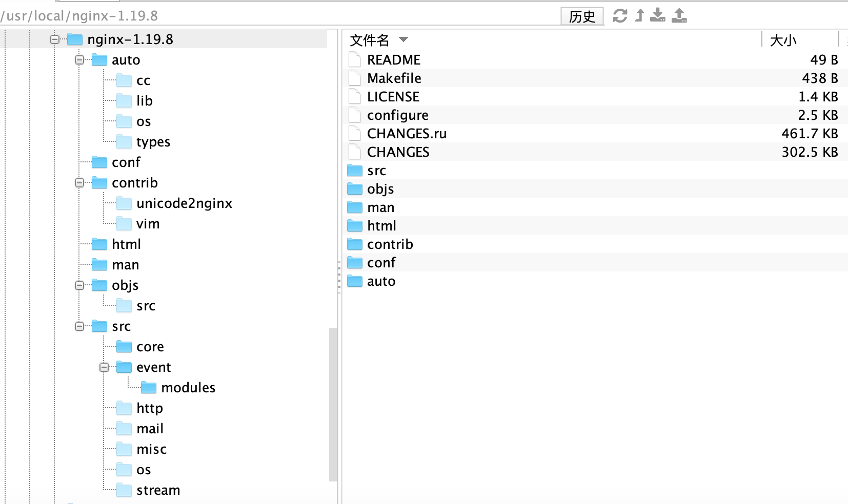Select the lib folder in the tree

(134, 101)
